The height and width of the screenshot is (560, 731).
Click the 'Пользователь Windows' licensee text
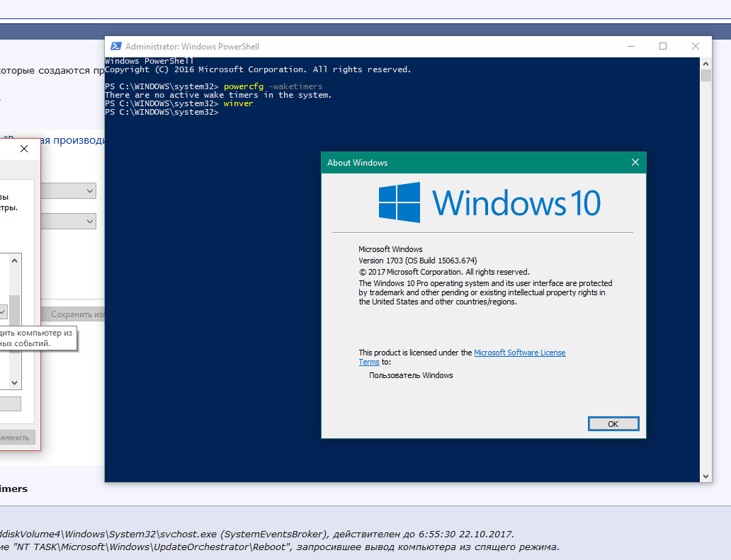point(411,375)
